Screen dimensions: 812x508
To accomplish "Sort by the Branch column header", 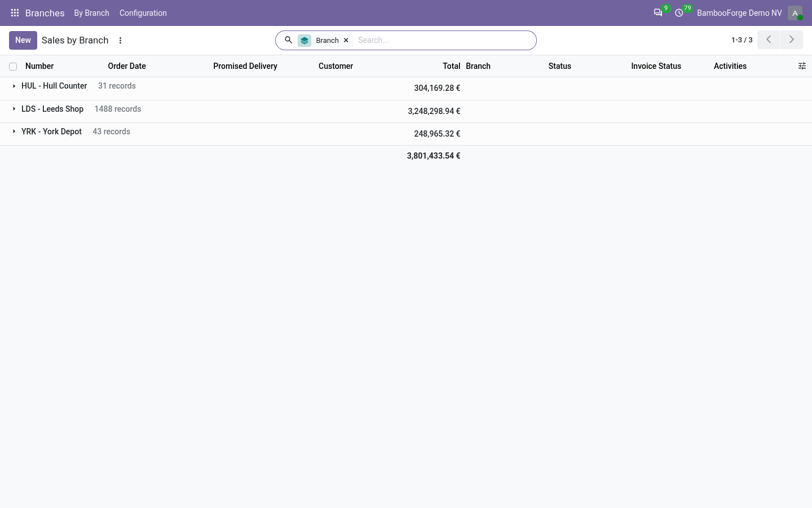I will tap(478, 66).
